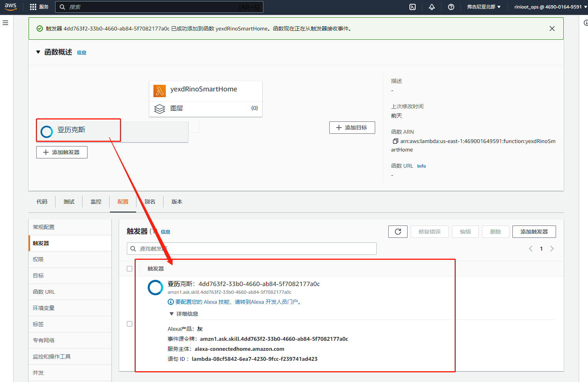The height and width of the screenshot is (382, 588).
Task: Open the 服务 services grid menu
Action: (x=39, y=7)
